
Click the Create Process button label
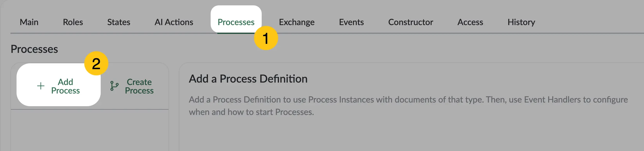coord(139,86)
